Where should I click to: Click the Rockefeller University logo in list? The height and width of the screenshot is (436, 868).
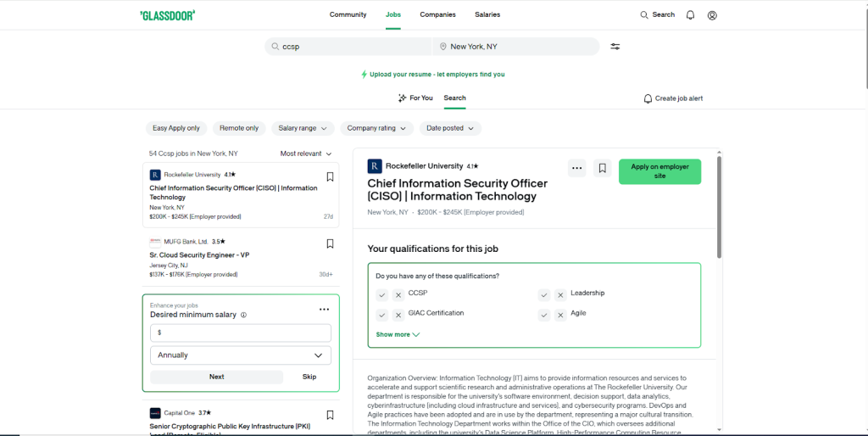[x=155, y=175]
